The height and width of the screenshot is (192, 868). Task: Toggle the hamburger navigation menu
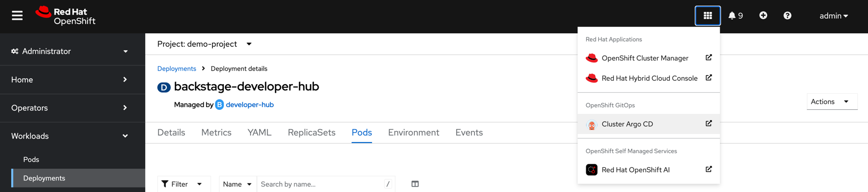(17, 16)
